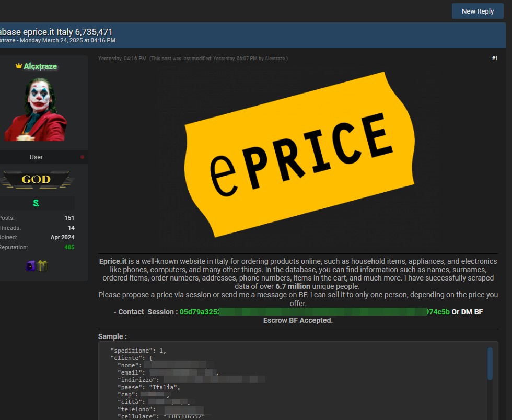Click inside the Sample code box
The width and height of the screenshot is (512, 420).
[293, 381]
